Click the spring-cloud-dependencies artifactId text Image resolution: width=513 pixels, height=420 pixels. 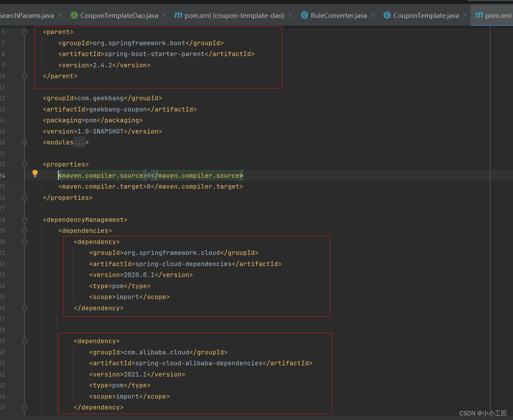(x=184, y=264)
